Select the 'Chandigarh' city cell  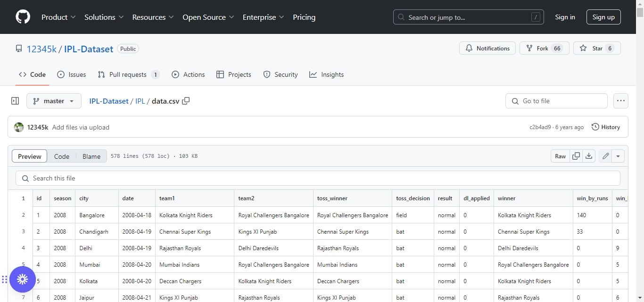97,232
